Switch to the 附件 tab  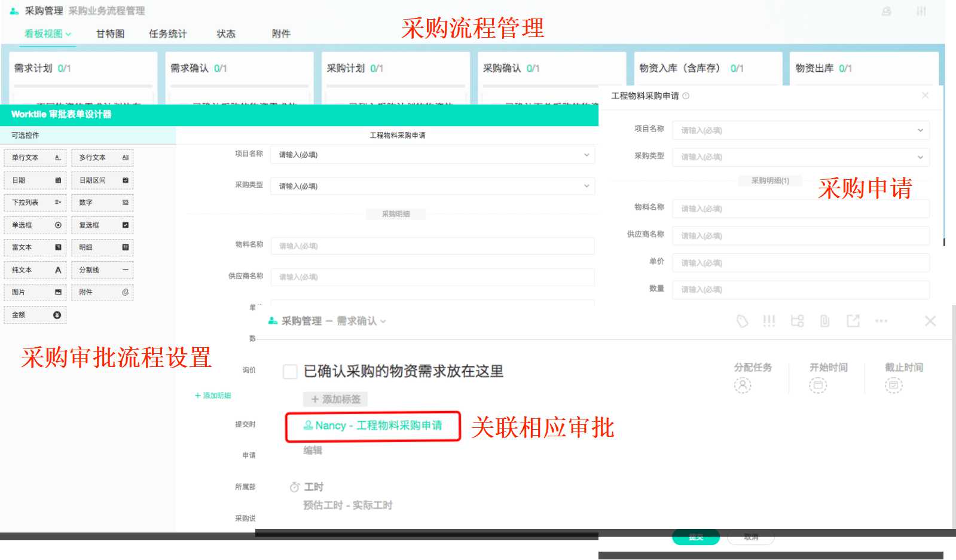click(281, 34)
